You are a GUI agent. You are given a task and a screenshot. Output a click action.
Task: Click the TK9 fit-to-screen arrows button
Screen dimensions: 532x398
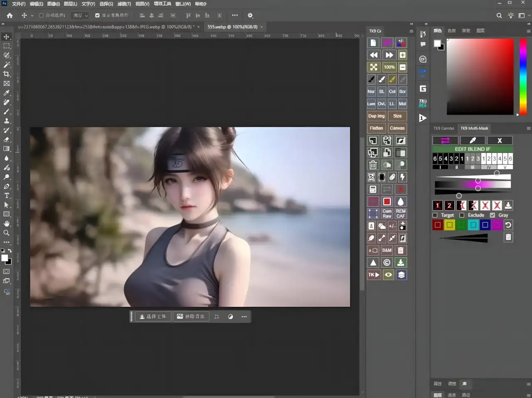pos(374,67)
